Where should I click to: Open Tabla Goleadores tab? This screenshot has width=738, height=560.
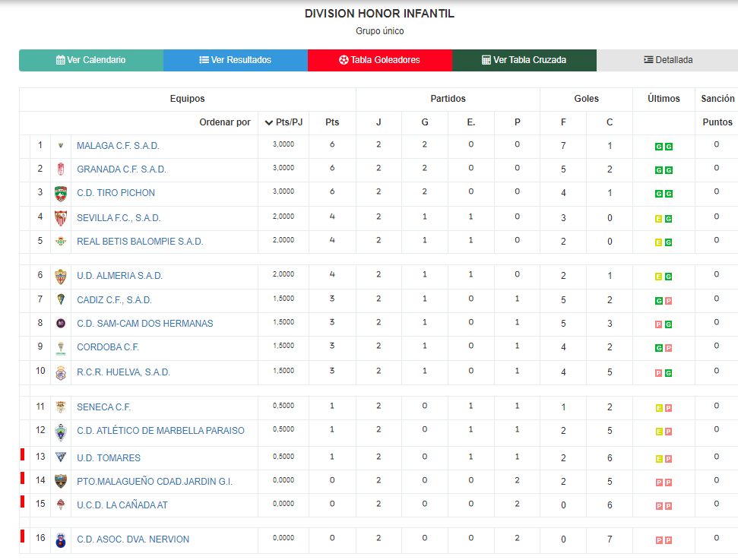point(380,60)
